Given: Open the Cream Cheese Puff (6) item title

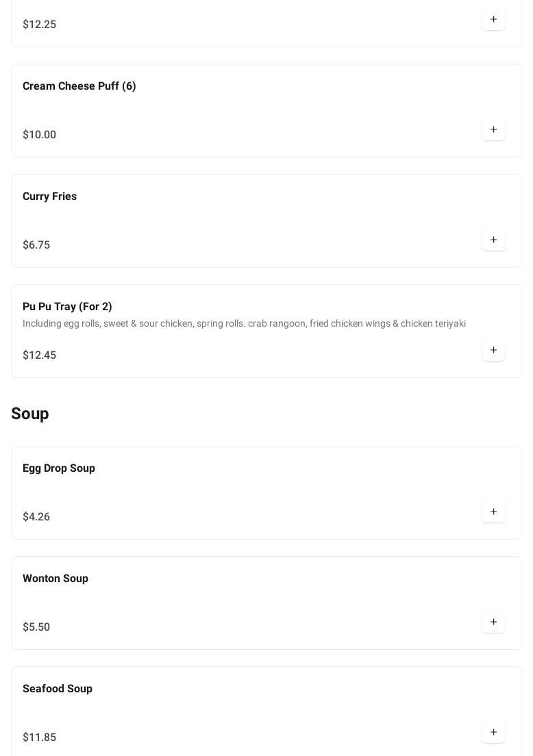Looking at the screenshot, I should coord(79,86).
